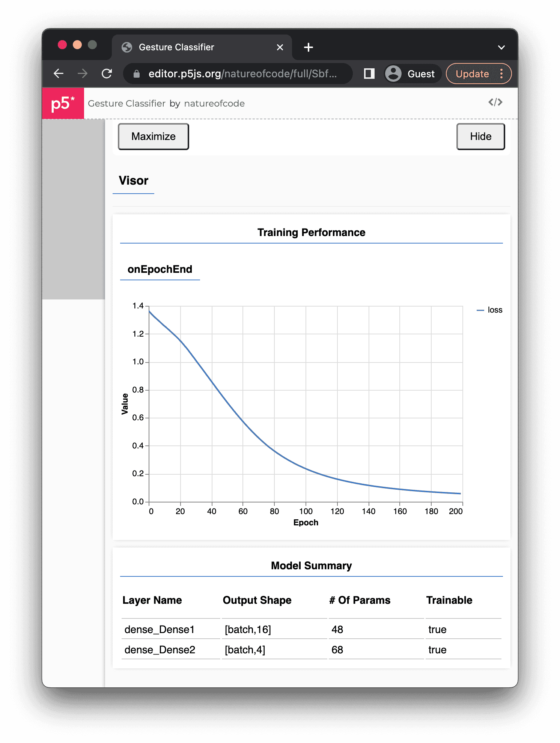The image size is (560, 743).
Task: Click the # Of Params column header
Action: [x=360, y=600]
